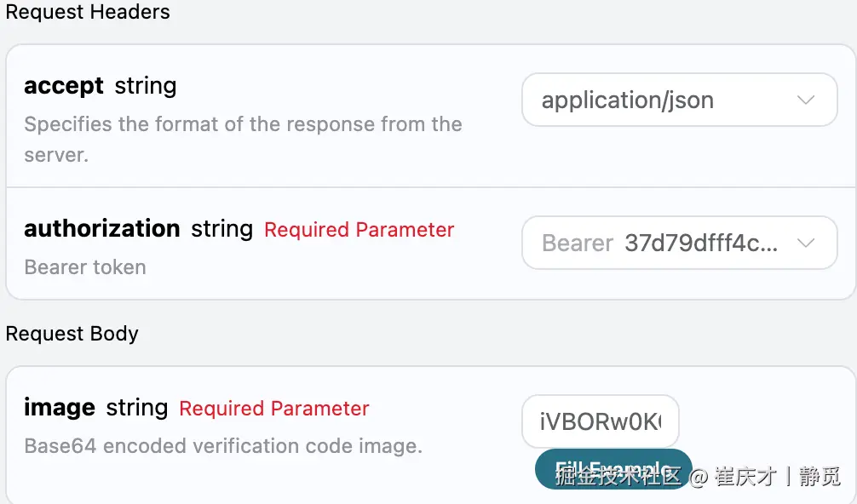This screenshot has width=857, height=504.
Task: Select the accept parameter name
Action: click(x=64, y=86)
